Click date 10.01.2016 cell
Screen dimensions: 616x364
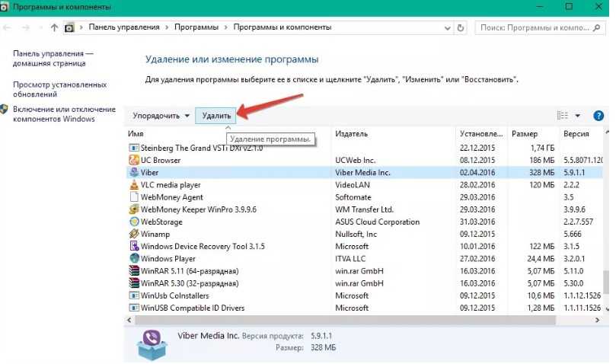tap(477, 246)
